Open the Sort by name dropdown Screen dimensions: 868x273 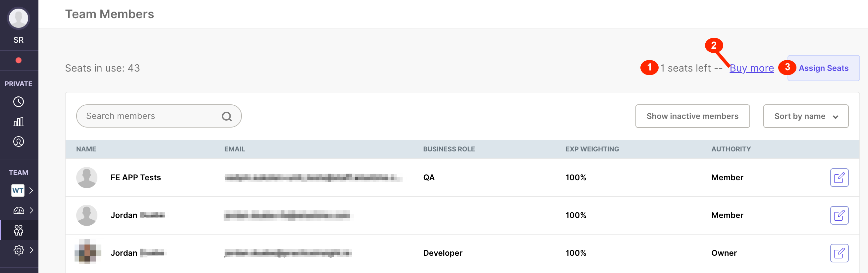(806, 116)
